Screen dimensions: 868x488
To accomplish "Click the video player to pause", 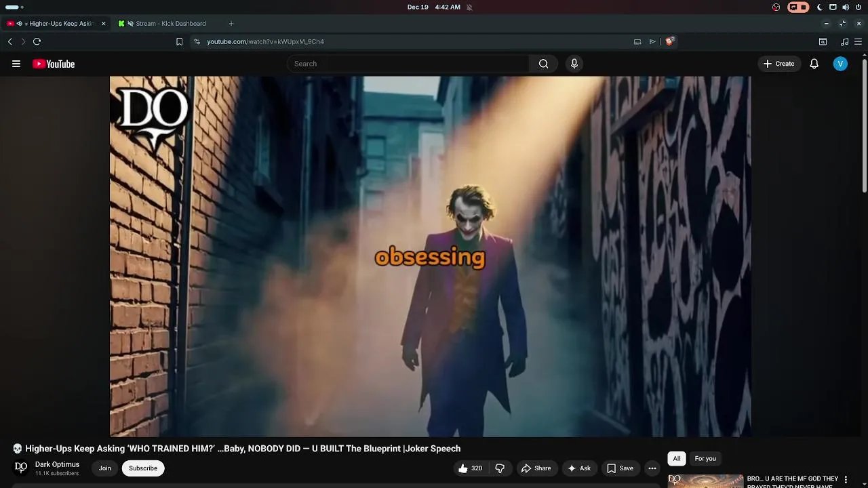I will coord(430,256).
